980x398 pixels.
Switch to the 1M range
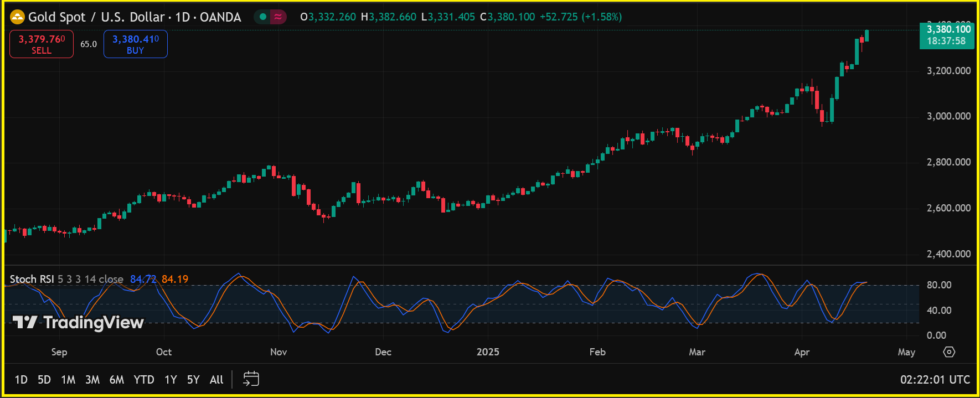point(68,380)
